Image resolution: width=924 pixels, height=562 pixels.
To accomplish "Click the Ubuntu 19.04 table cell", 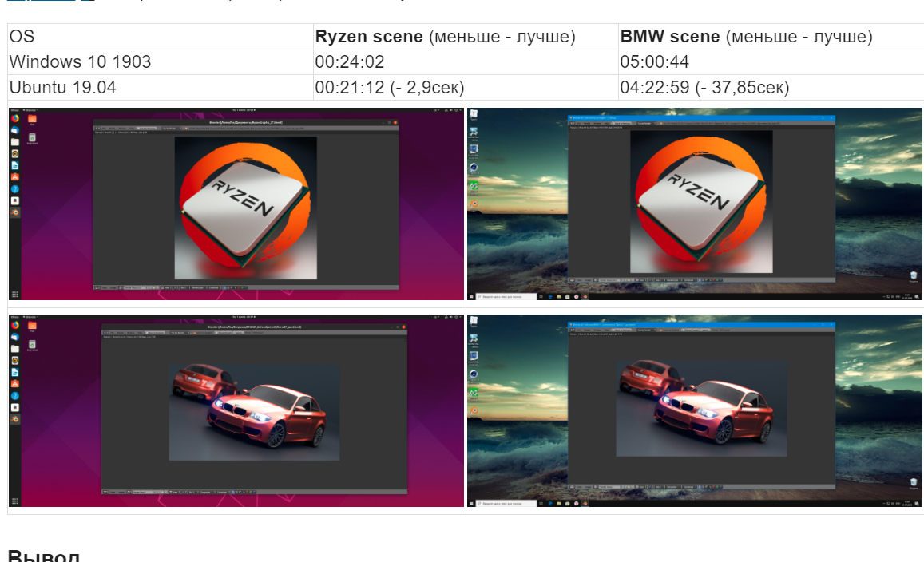I will coord(161,87).
